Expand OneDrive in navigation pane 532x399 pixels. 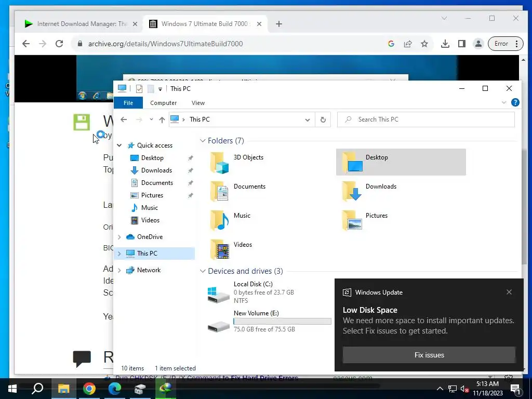(119, 237)
